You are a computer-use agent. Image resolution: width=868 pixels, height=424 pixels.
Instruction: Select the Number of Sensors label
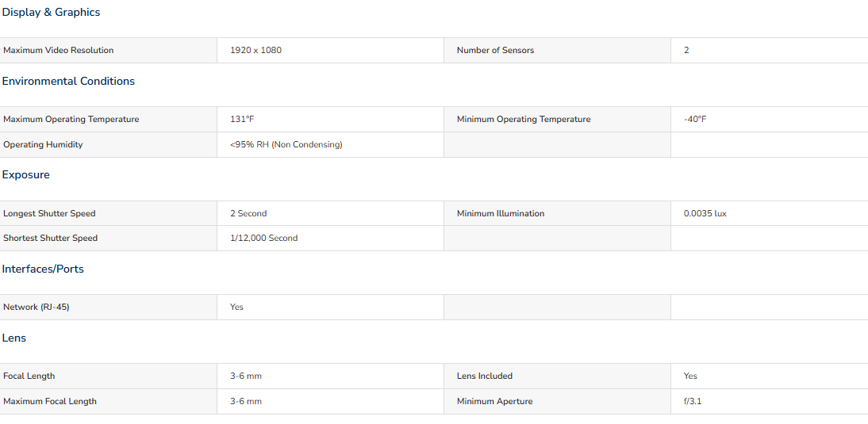point(495,50)
